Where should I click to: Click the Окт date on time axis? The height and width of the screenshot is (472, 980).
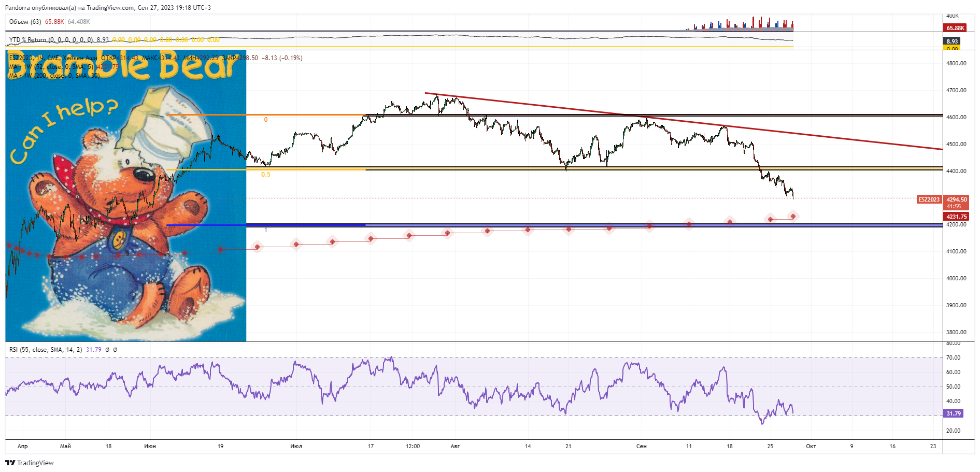coord(811,446)
